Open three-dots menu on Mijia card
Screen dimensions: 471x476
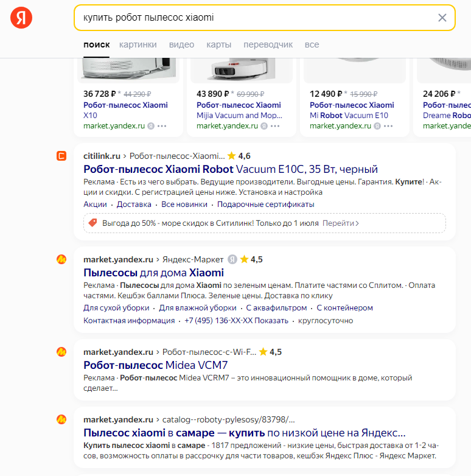tap(275, 126)
